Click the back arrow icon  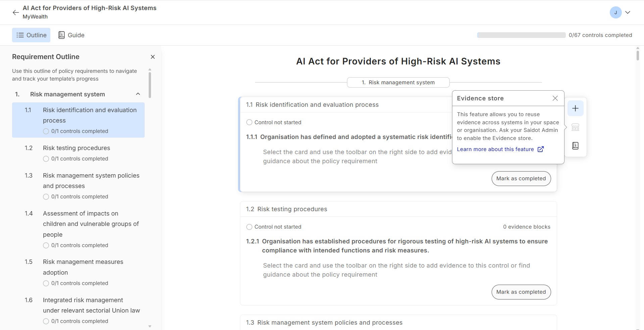point(15,12)
